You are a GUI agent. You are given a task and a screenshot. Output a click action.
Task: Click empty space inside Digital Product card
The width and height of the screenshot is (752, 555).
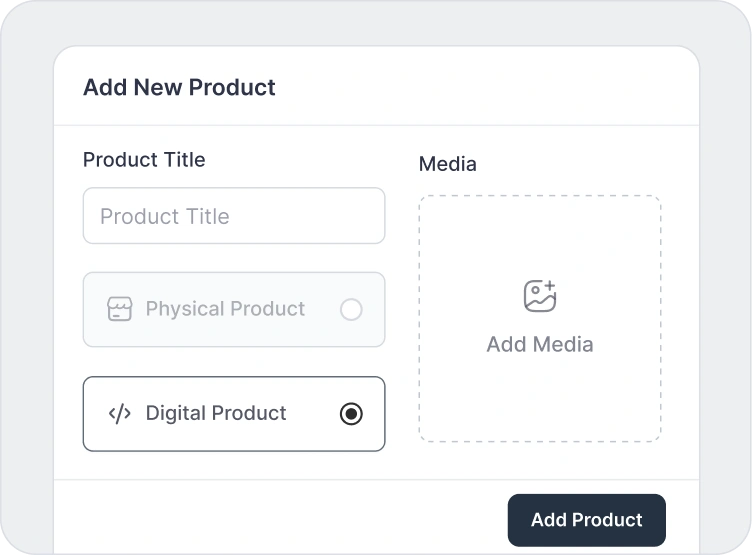(x=310, y=436)
